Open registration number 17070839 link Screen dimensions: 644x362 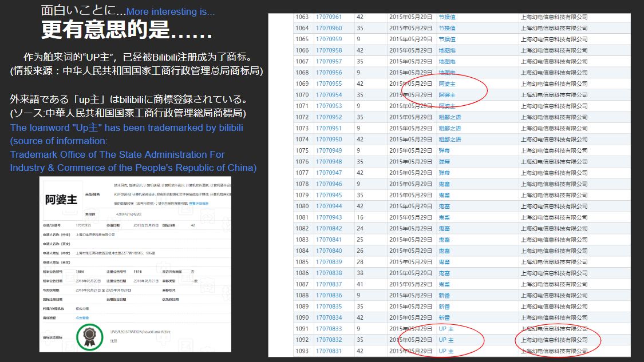[329, 262]
